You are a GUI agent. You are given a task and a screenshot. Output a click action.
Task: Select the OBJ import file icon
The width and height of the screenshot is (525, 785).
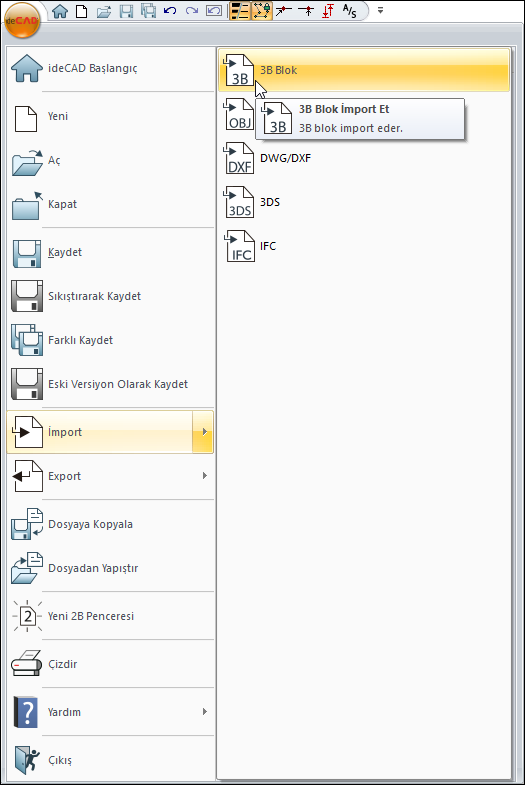tap(239, 114)
